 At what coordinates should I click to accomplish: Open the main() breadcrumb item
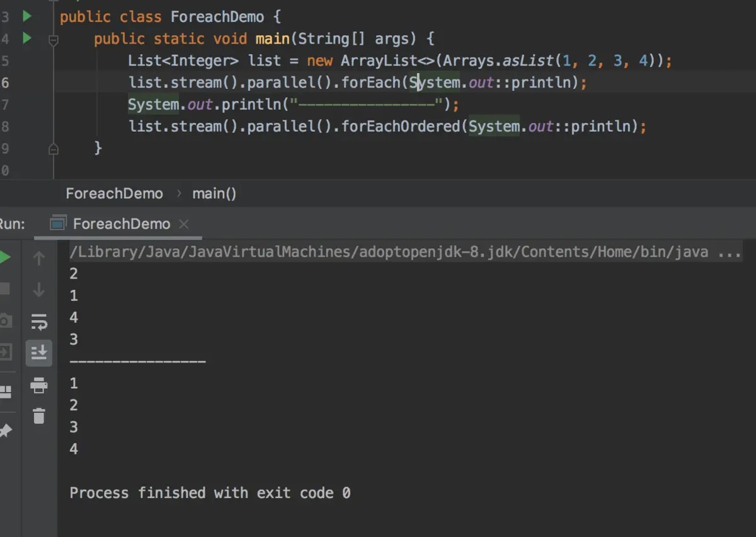[x=214, y=193]
